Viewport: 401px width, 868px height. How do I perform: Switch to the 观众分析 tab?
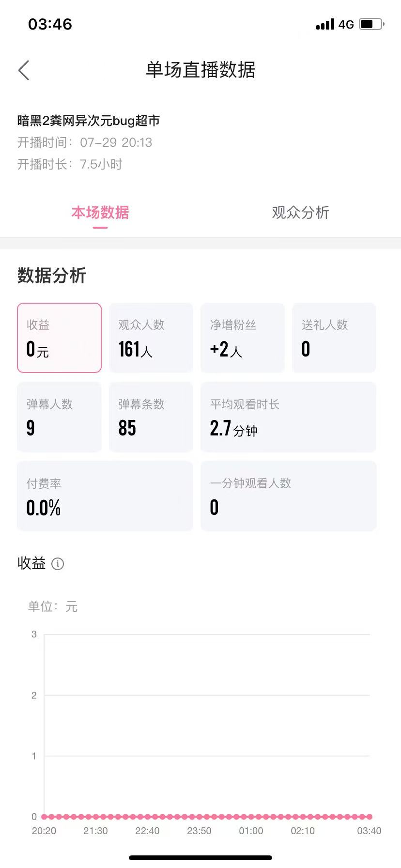300,213
